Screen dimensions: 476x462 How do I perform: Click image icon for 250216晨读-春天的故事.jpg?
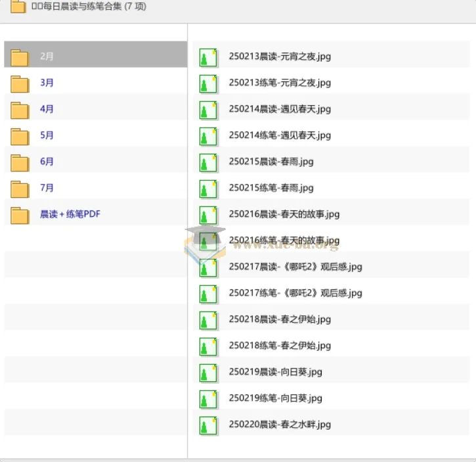[208, 215]
